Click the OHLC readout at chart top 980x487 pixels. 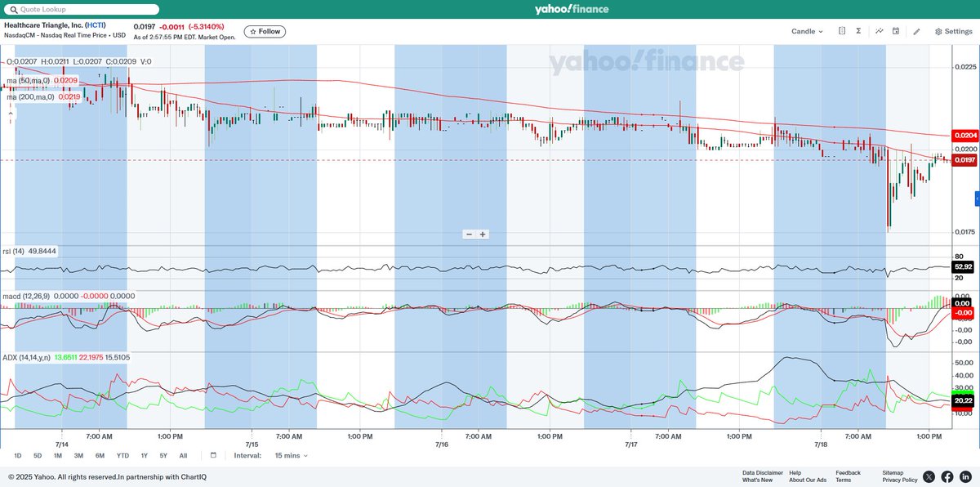(x=78, y=61)
